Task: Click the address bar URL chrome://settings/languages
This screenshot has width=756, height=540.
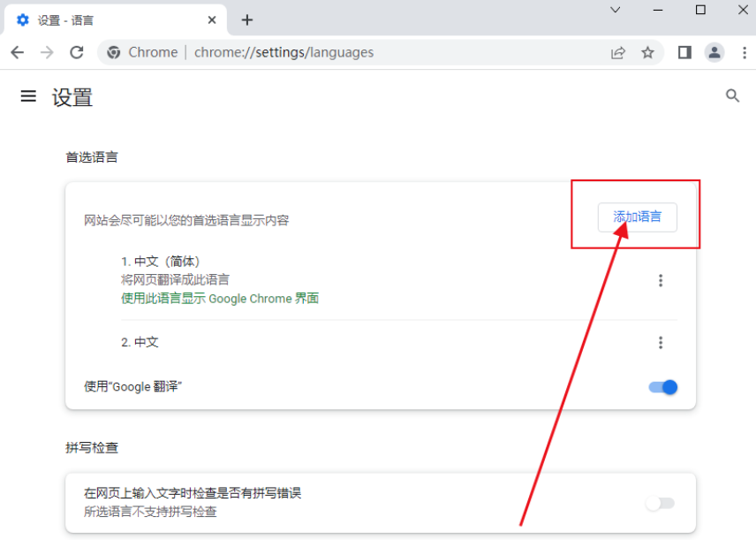Action: (284, 52)
